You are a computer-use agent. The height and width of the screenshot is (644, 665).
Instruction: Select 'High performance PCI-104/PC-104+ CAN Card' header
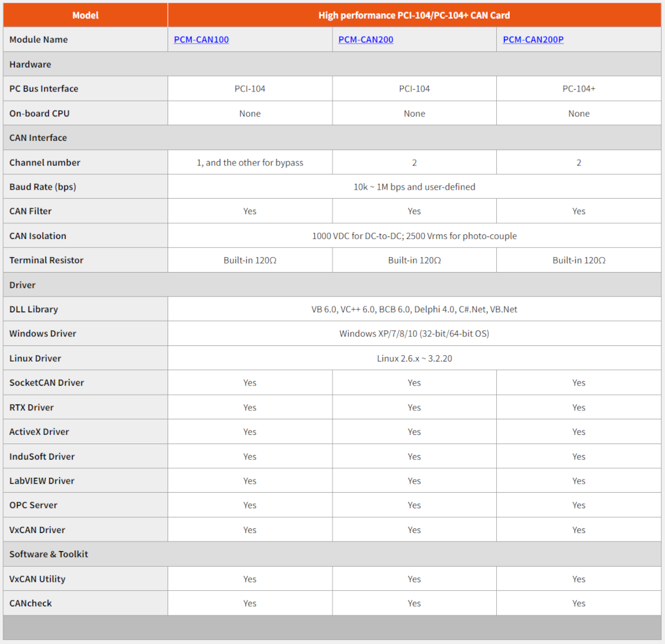point(414,16)
